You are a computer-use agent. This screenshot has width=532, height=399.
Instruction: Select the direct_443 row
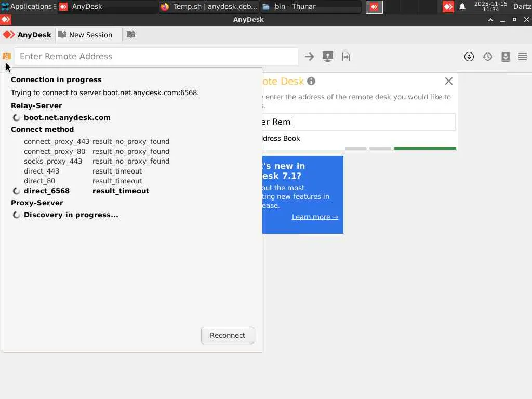(x=83, y=171)
